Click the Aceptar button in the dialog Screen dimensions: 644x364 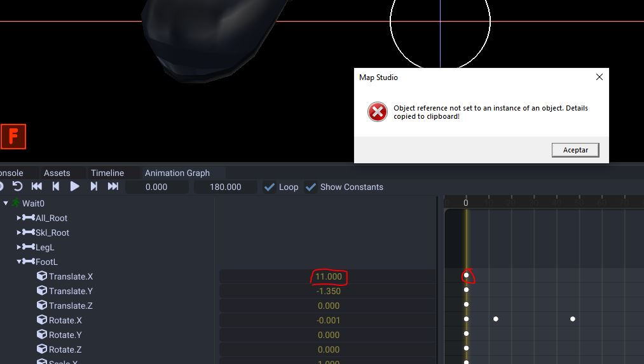[575, 150]
